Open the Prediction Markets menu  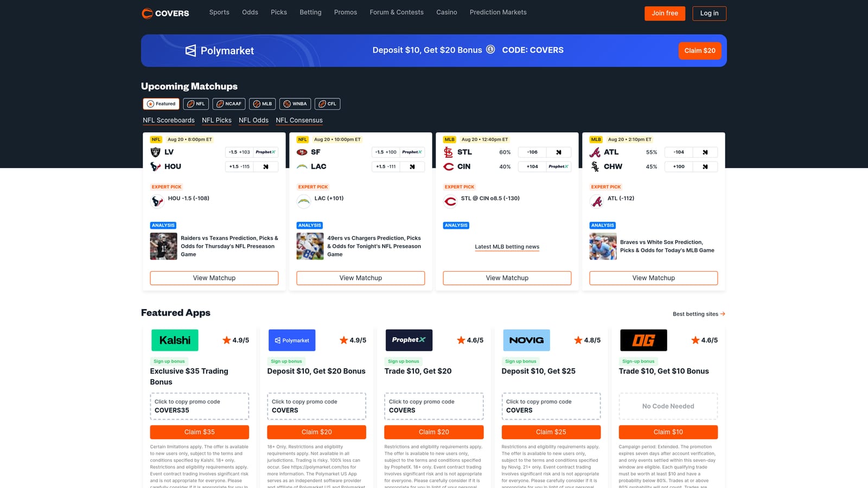tap(498, 12)
